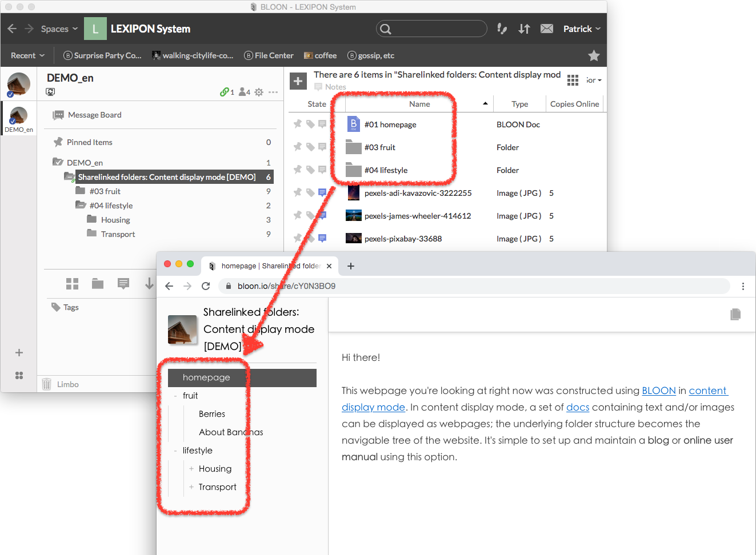Sort by Name column header
Image resolution: width=756 pixels, height=555 pixels.
point(419,104)
